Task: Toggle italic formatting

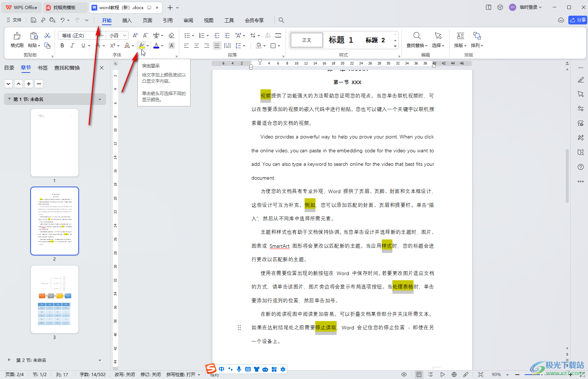Action: 72,46
